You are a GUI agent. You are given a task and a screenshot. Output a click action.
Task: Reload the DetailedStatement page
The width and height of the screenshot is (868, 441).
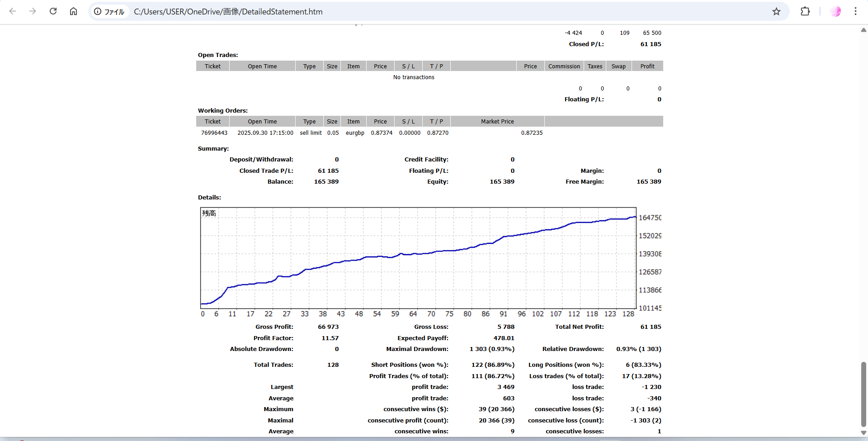coord(53,11)
